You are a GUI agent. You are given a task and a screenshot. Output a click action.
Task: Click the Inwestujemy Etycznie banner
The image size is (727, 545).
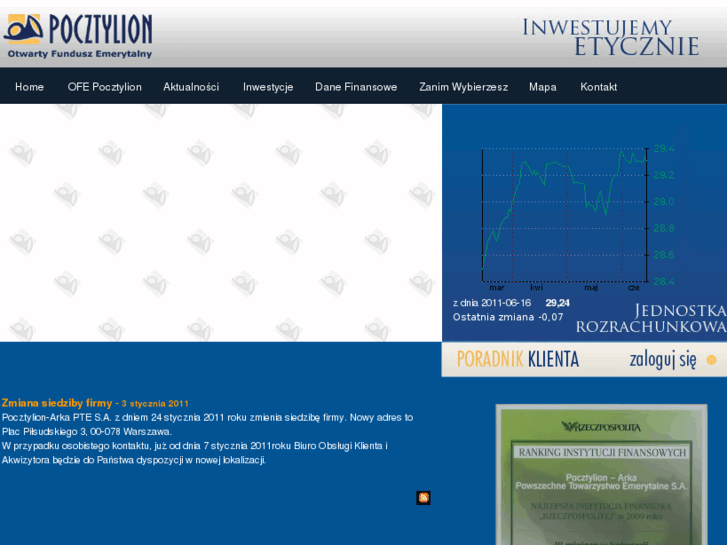click(611, 37)
